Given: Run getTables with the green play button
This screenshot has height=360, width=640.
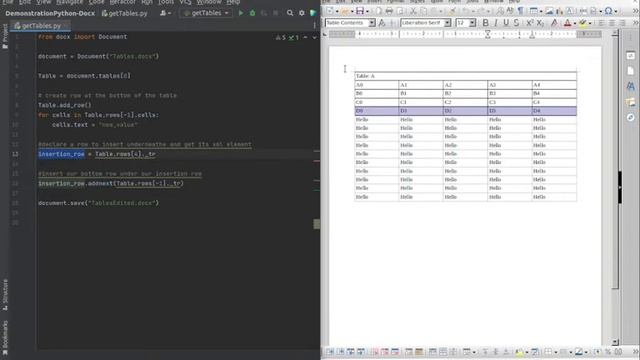Looking at the screenshot, I should 241,13.
